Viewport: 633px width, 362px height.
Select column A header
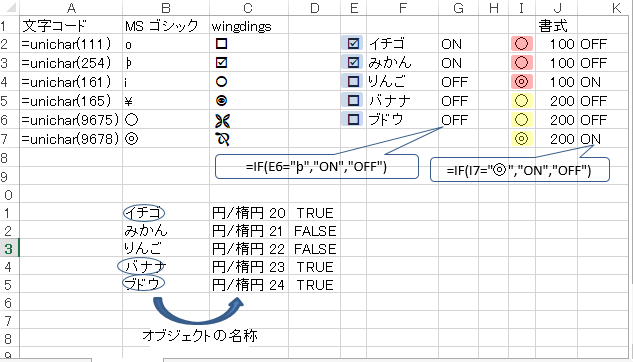point(71,8)
